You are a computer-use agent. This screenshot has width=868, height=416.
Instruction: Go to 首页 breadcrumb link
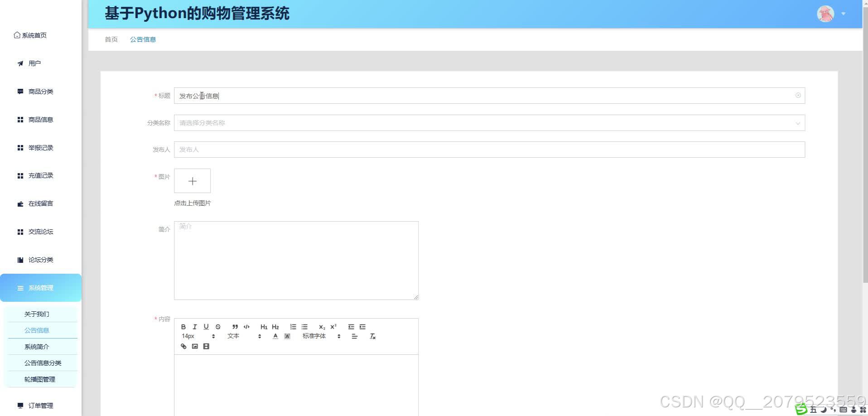[x=111, y=39]
